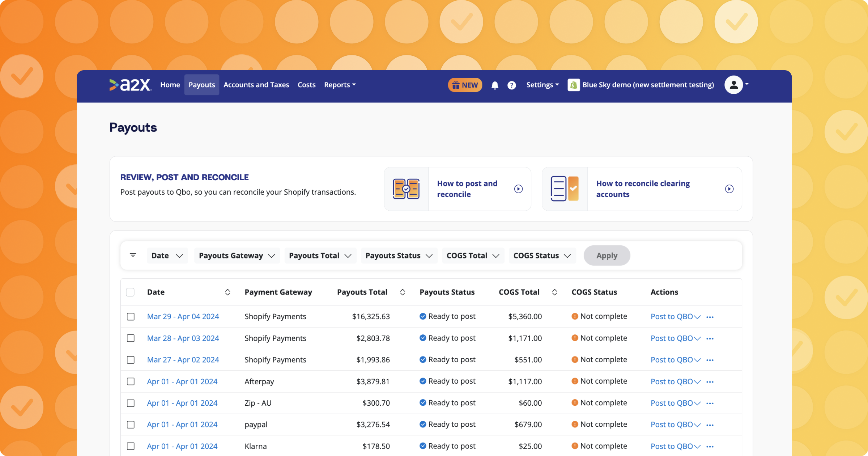Viewport: 868px width, 456px height.
Task: Expand the Payouts Gateway filter dropdown
Action: pos(237,256)
